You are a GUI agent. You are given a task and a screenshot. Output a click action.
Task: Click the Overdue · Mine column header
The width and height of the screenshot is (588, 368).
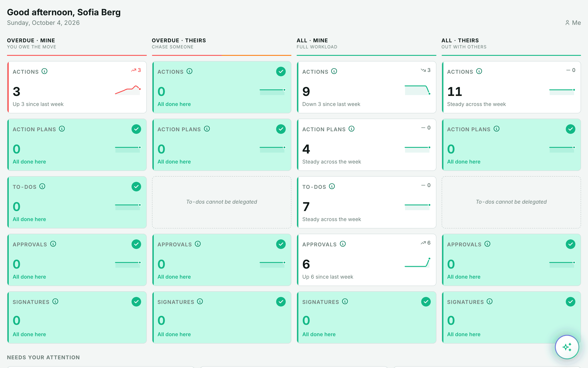[x=31, y=40]
